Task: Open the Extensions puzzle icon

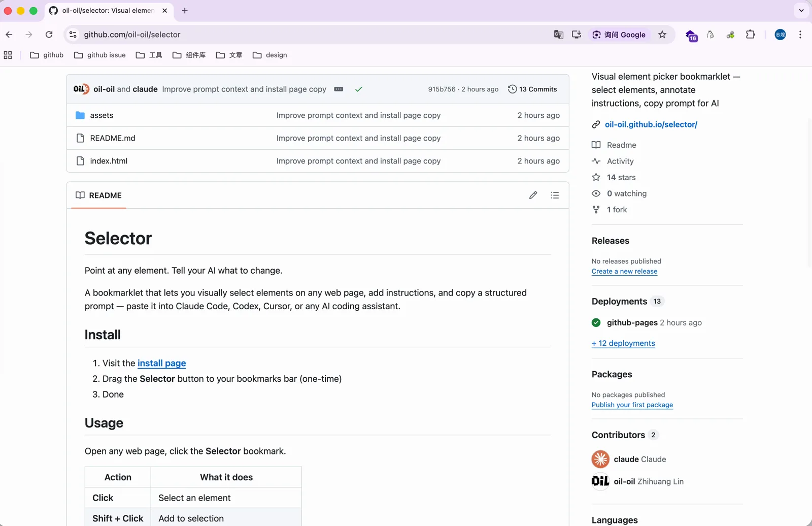Action: point(751,35)
